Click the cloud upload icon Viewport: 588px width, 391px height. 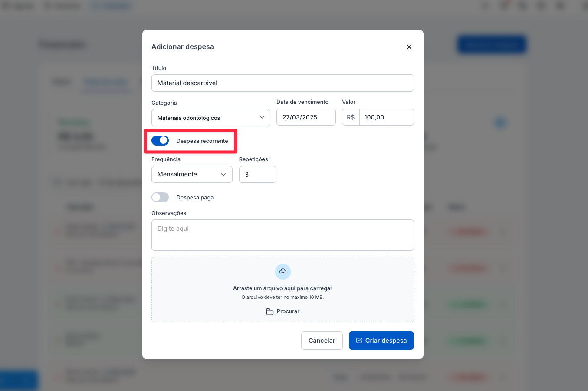(x=283, y=272)
